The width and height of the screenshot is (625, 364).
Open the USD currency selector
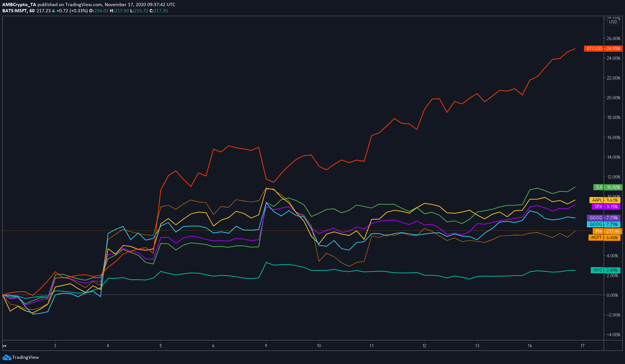tap(613, 22)
